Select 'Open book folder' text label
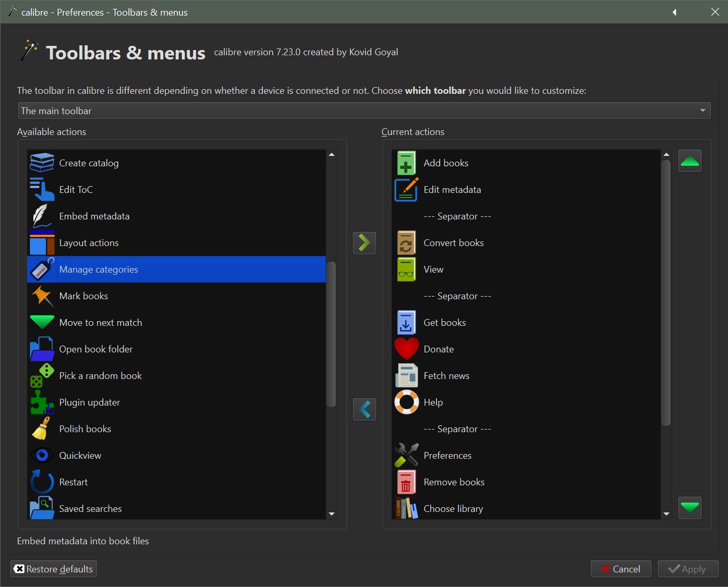The width and height of the screenshot is (728, 587). pyautogui.click(x=96, y=349)
